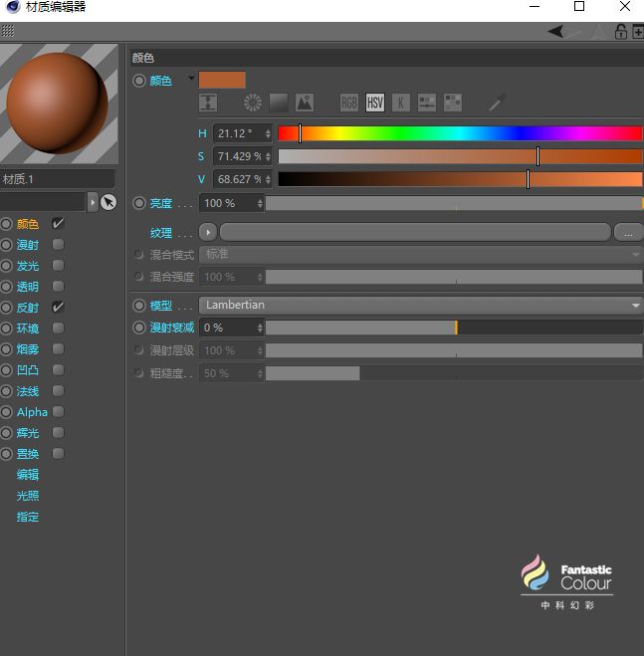Click the lock icon in the top bar
The height and width of the screenshot is (656, 644).
(x=621, y=32)
